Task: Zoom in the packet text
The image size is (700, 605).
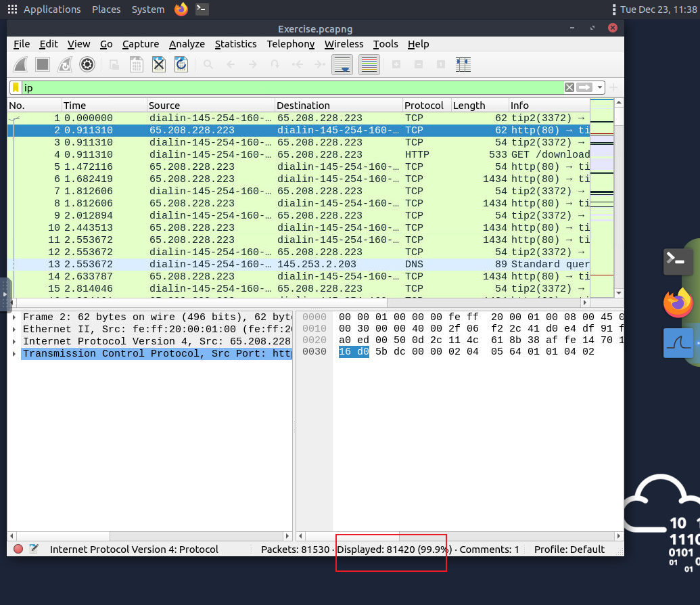Action: click(396, 65)
